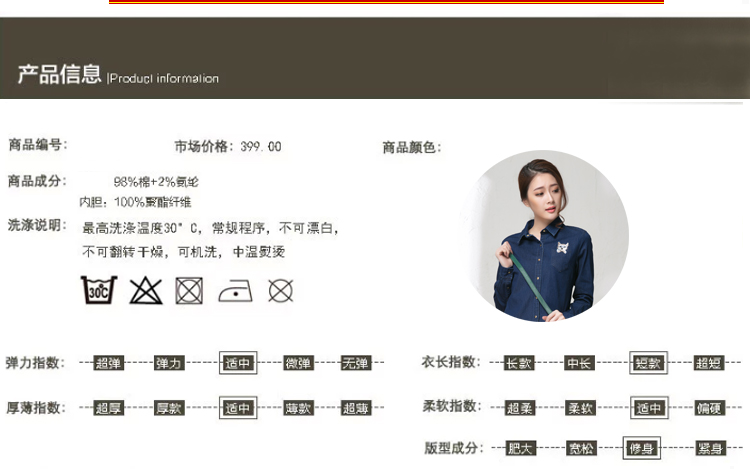Image resolution: width=750 pixels, height=469 pixels.
Task: Click the 不可翻转干燥,可机洗 instruction line
Action: (184, 251)
